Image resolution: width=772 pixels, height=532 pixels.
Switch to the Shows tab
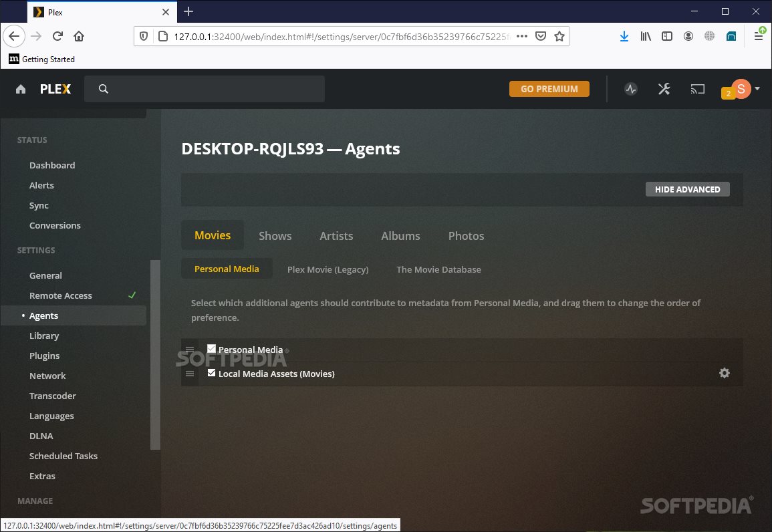pos(275,236)
